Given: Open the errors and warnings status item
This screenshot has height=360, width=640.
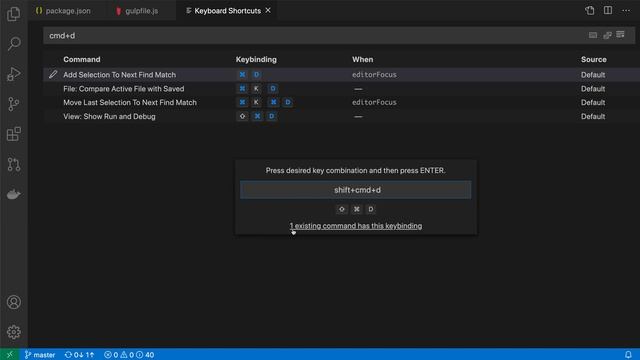Looking at the screenshot, I should pyautogui.click(x=129, y=354).
